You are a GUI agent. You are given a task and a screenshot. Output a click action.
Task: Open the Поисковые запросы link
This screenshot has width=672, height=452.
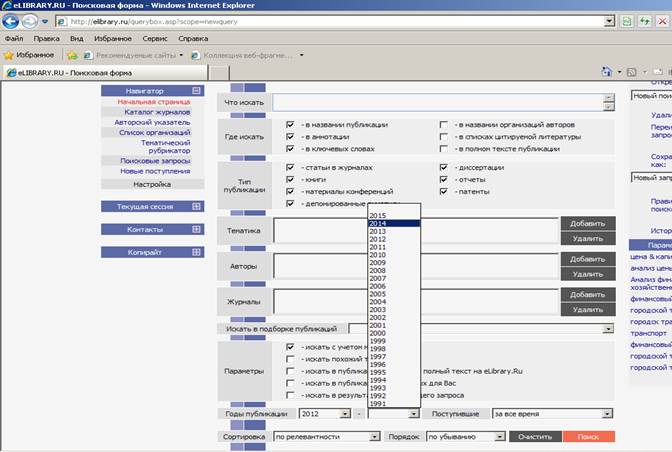click(155, 161)
